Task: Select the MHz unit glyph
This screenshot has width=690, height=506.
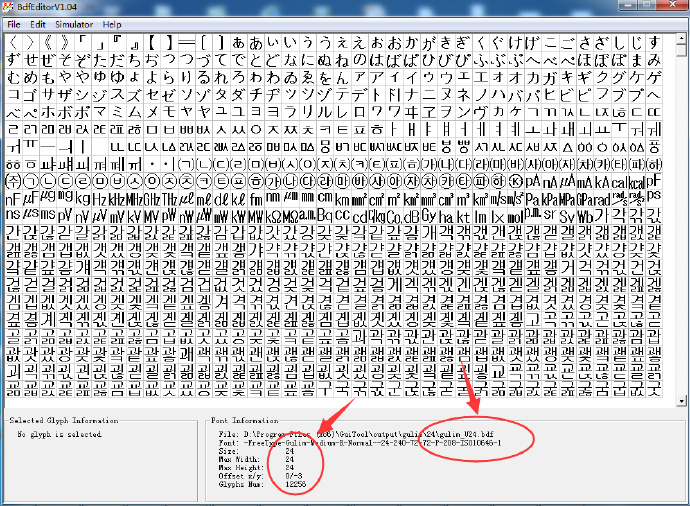Action: coord(134,199)
